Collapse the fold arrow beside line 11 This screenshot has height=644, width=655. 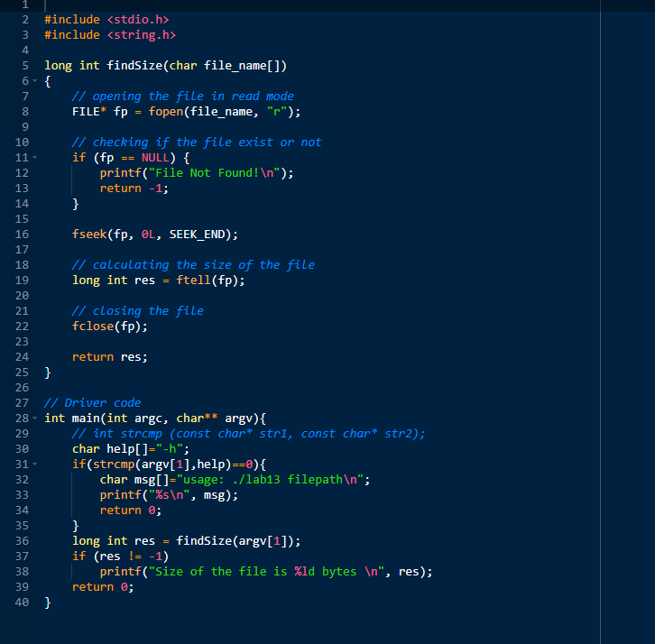[35, 158]
